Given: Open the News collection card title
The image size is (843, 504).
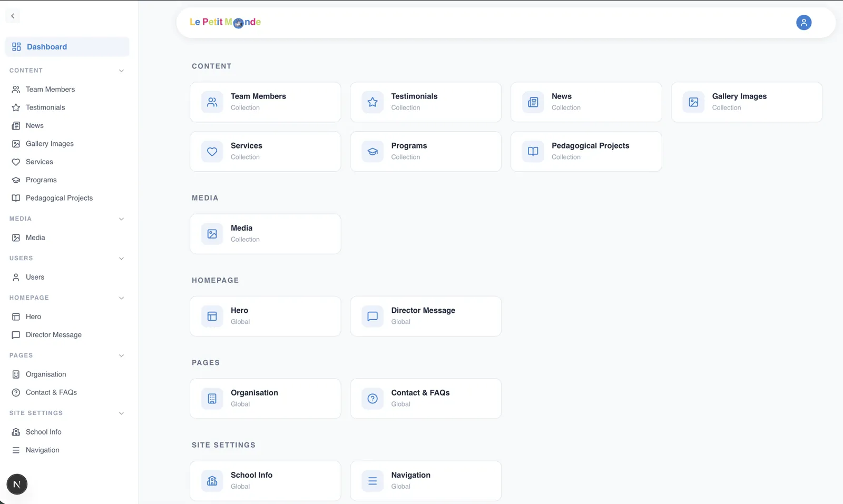Looking at the screenshot, I should coord(562,96).
